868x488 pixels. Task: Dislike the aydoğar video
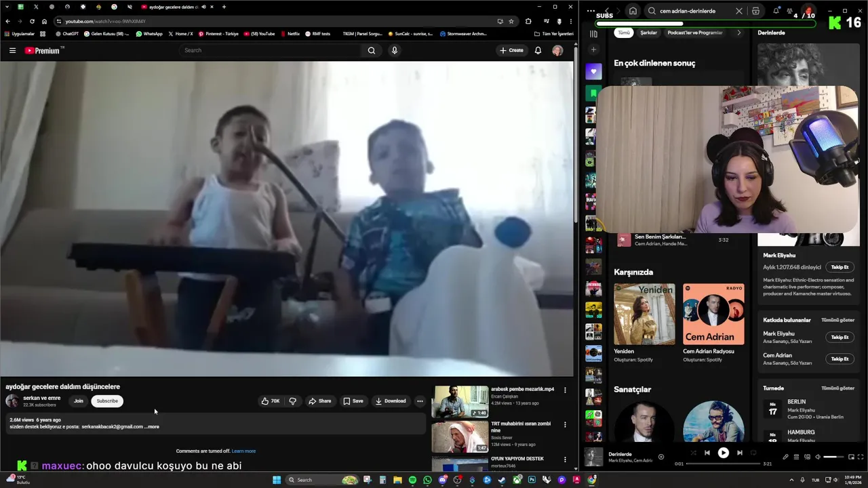[293, 401]
